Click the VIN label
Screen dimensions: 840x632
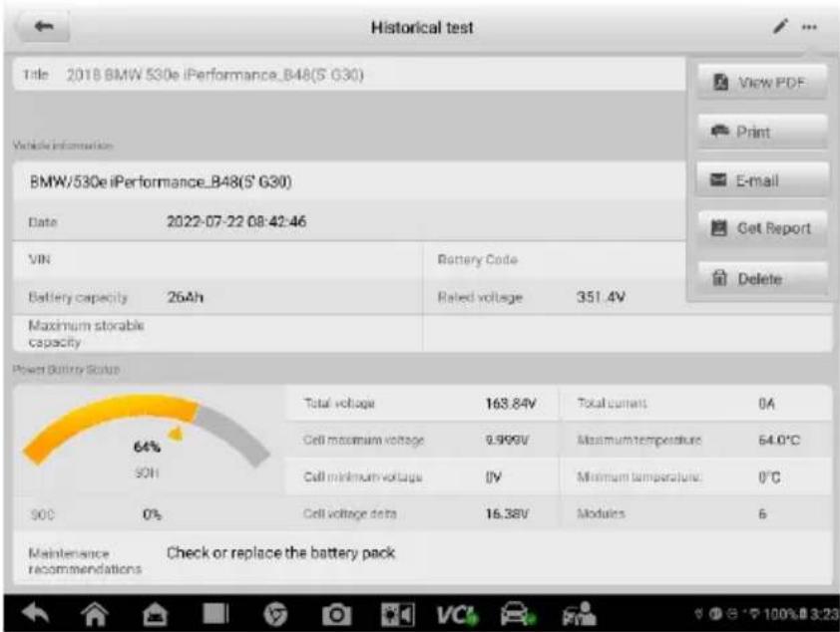click(x=39, y=259)
